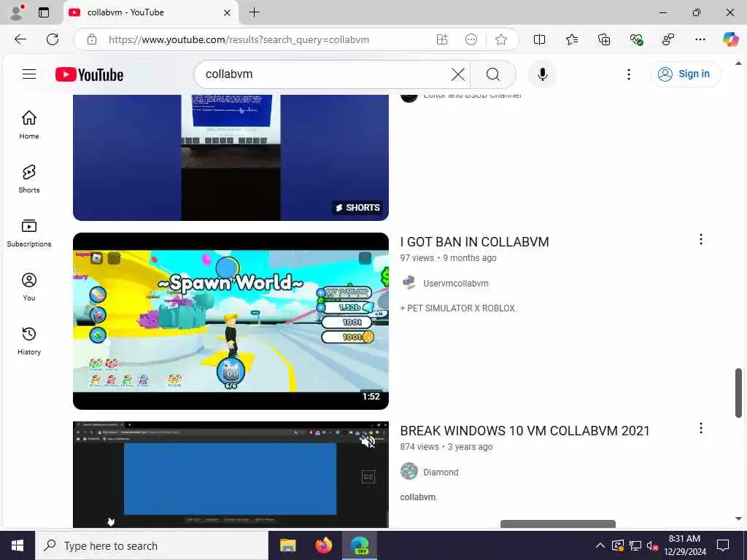
Task: Sign in to YouTube
Action: pos(684,74)
